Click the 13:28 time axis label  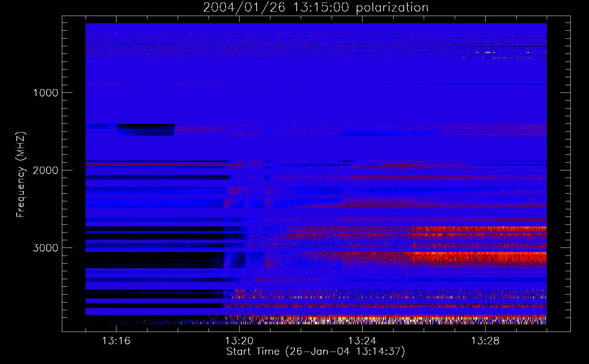tap(485, 341)
